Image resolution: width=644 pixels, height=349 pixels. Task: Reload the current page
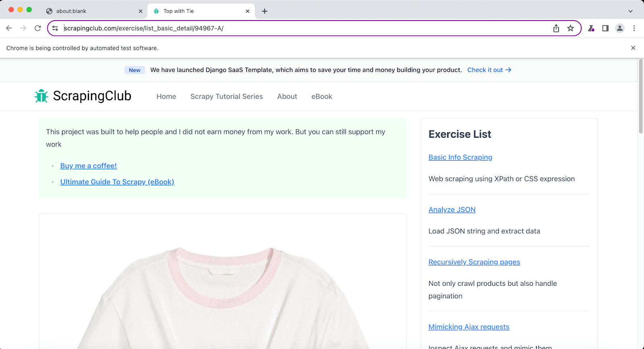click(38, 28)
